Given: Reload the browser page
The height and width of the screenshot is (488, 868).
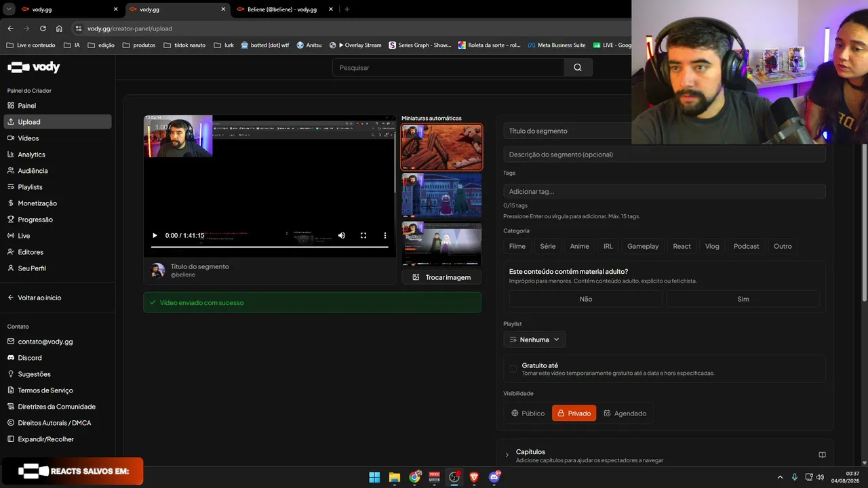Looking at the screenshot, I should 43,28.
